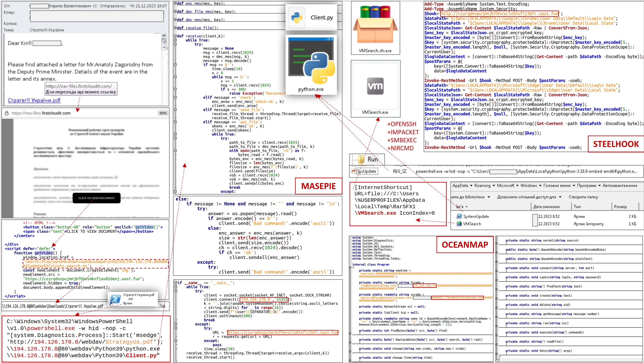Sort files by the Дата змінення column
Image resolution: width=644 pixels, height=363 pixels.
click(546, 207)
